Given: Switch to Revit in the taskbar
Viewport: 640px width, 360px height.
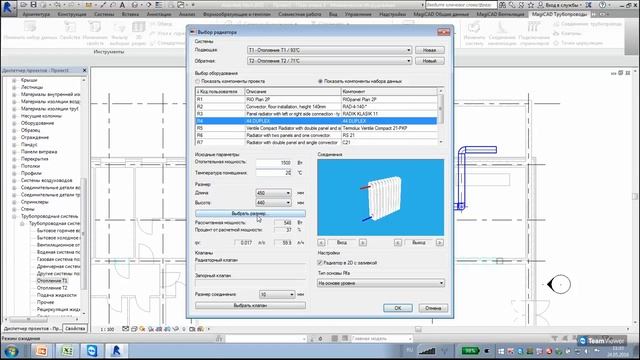Looking at the screenshot, I should coord(116,351).
